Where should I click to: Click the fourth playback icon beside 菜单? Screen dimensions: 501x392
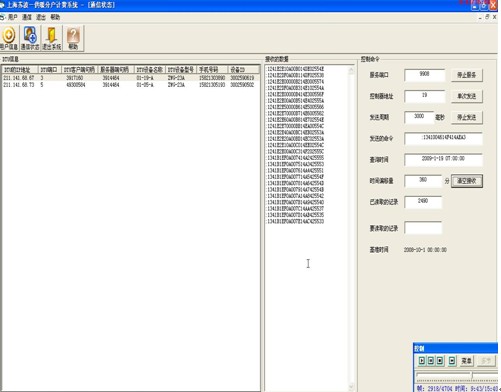click(452, 361)
